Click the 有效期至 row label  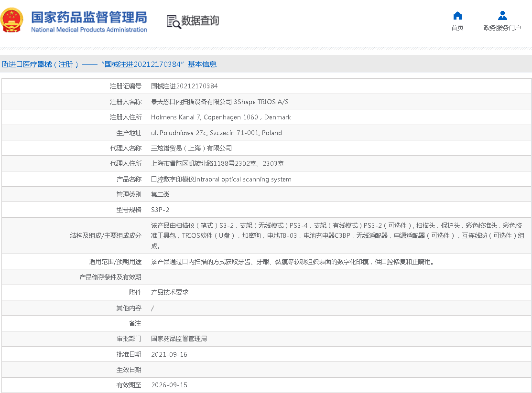(x=129, y=385)
